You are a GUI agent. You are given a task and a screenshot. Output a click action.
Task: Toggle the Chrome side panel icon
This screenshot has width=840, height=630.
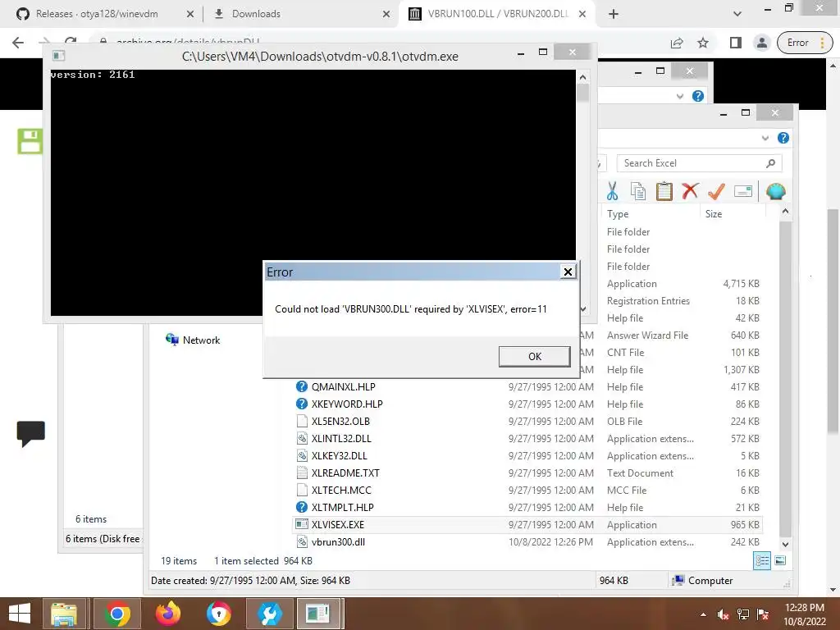tap(736, 43)
